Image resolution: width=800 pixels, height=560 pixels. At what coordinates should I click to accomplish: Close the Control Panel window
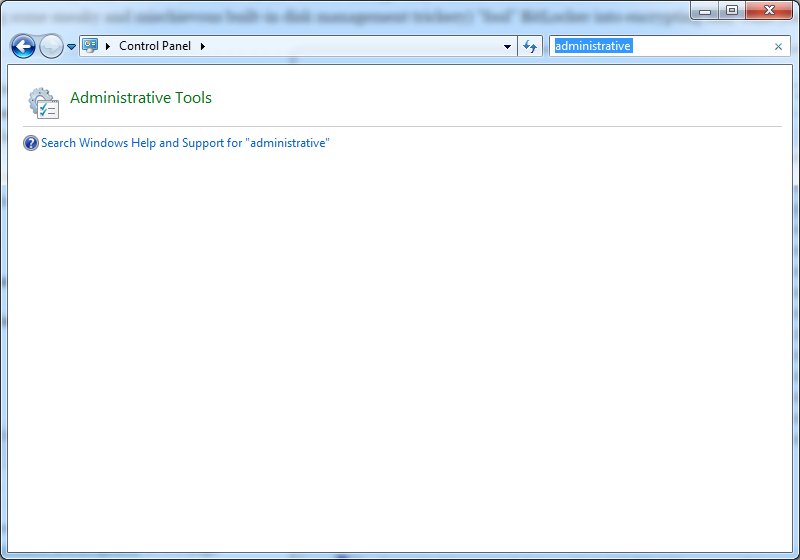click(x=768, y=11)
